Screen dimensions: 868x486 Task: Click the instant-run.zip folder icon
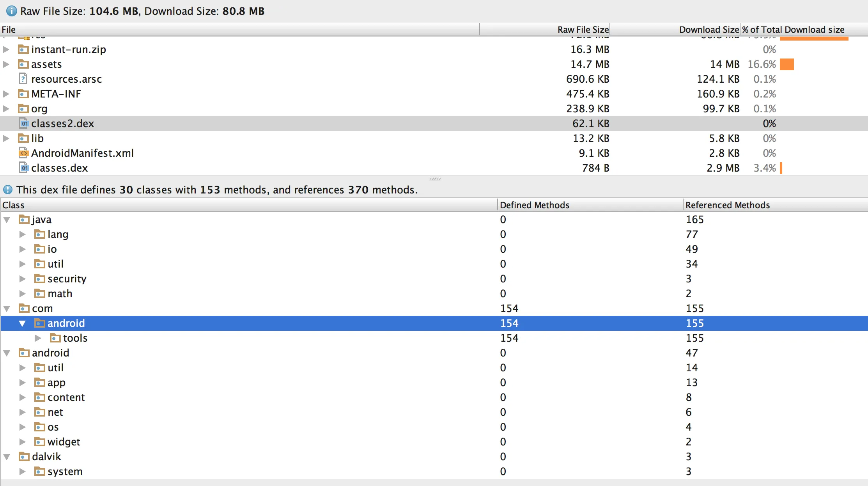tap(23, 50)
